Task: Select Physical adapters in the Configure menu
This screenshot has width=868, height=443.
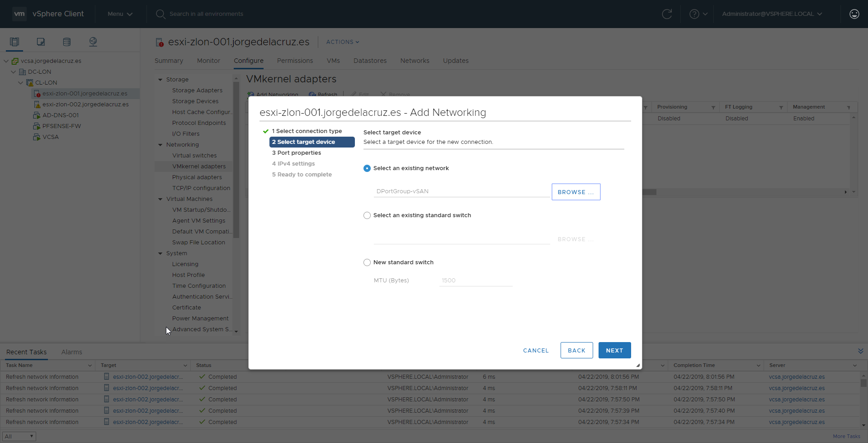Action: (x=197, y=177)
